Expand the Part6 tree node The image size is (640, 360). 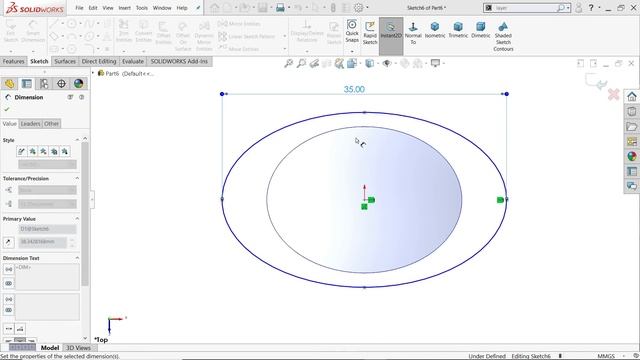[x=93, y=73]
